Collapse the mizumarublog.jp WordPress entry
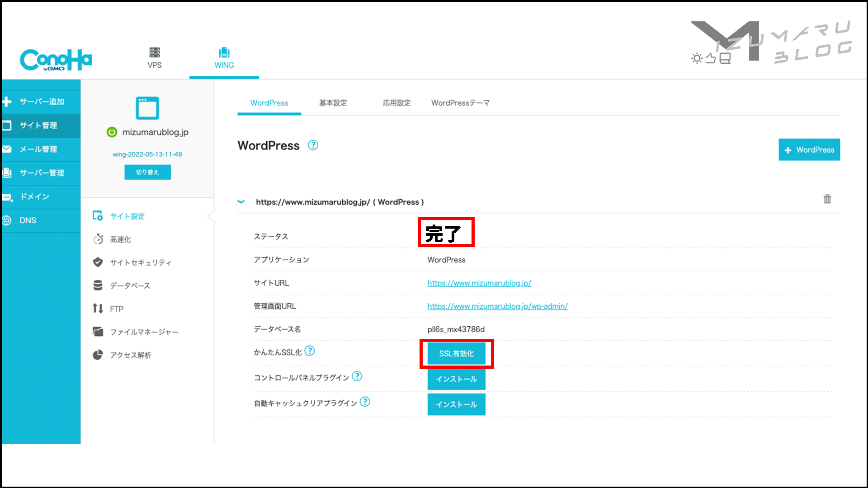This screenshot has height=488, width=868. click(x=241, y=202)
